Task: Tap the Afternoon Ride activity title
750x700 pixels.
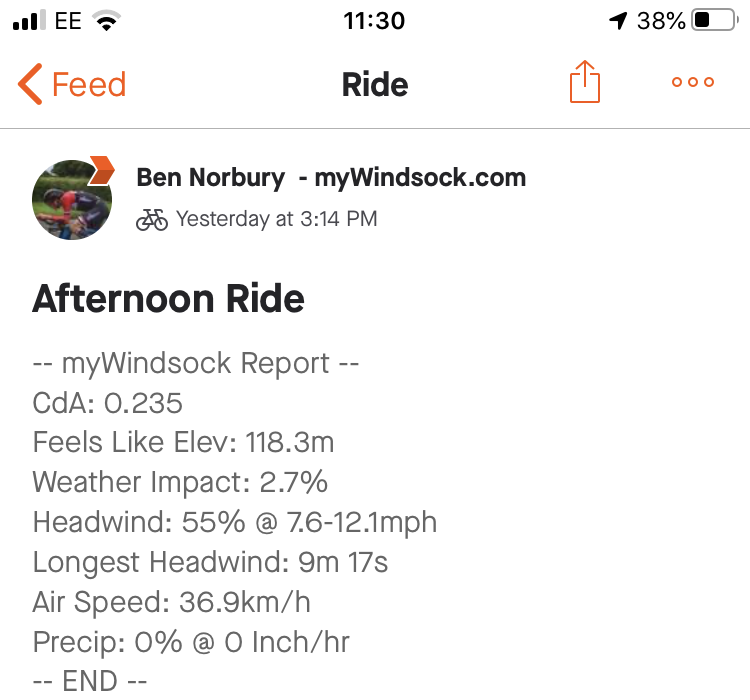Action: 168,298
